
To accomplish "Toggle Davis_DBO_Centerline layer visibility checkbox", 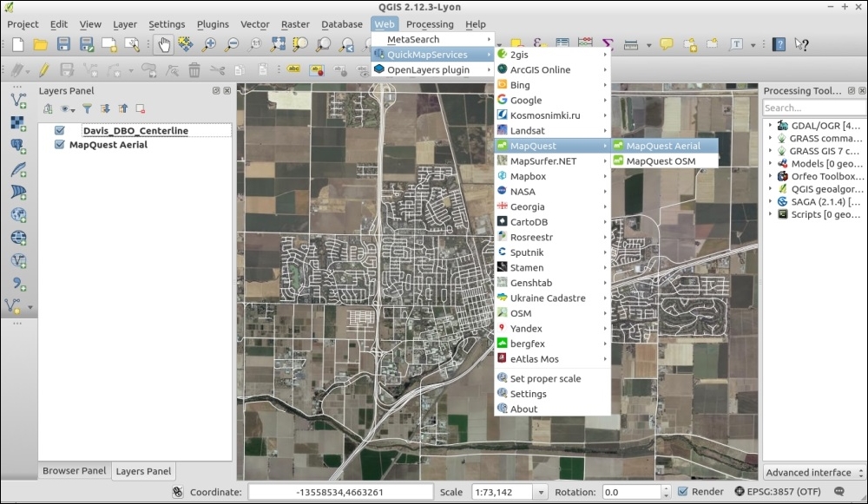I will [x=60, y=130].
